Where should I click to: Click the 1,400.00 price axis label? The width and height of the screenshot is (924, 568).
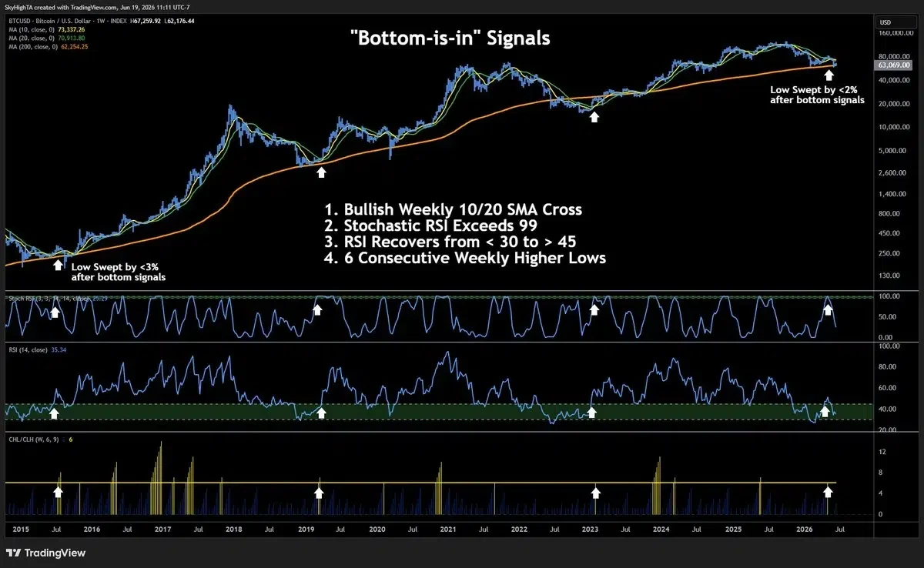[x=892, y=193]
